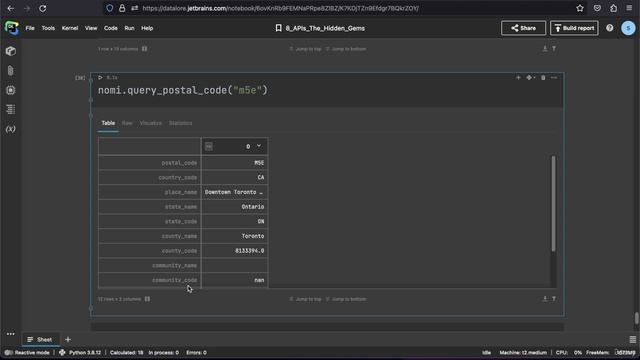This screenshot has height=360, width=640.
Task: Open the Run menu
Action: tap(129, 28)
